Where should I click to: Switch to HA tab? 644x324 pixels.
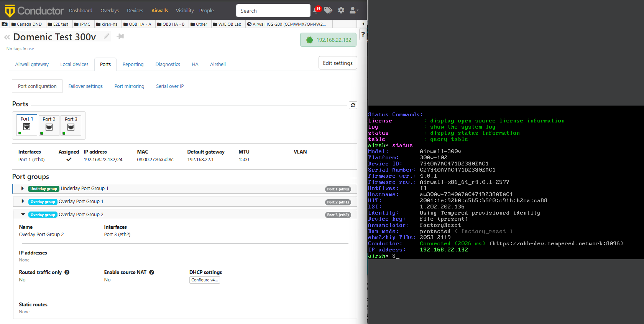click(x=195, y=64)
